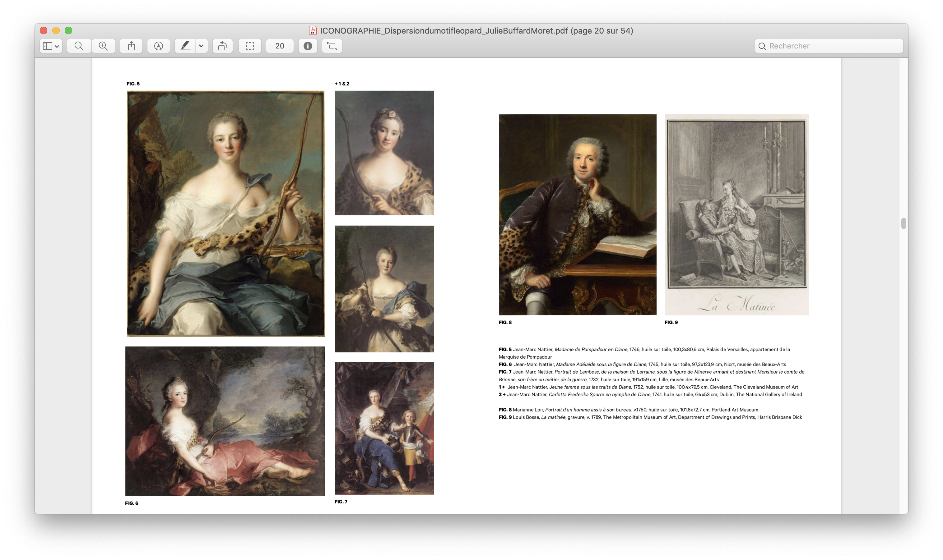943x560 pixels.
Task: Open the Inspector info icon
Action: click(308, 46)
